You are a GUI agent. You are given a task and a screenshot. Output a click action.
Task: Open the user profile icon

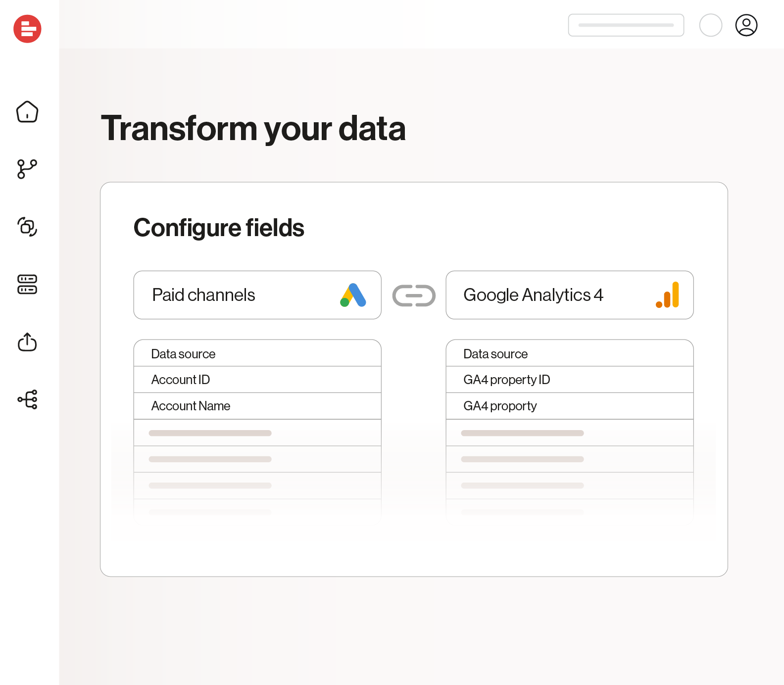click(x=746, y=25)
